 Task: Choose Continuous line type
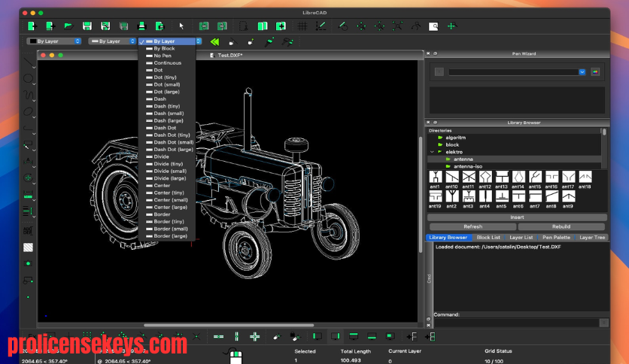[x=167, y=63]
